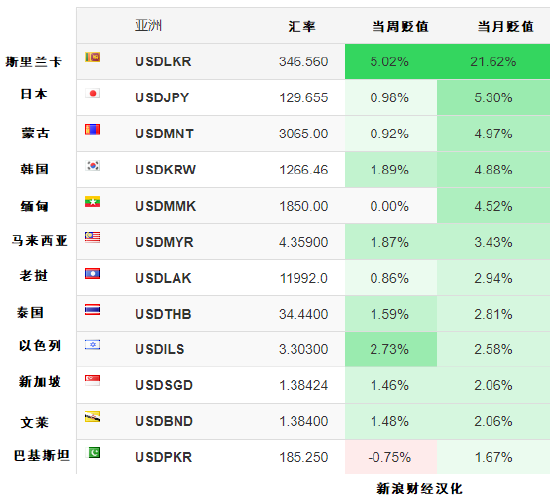Sort by the 汇率 column header
This screenshot has width=550, height=501.
[302, 27]
